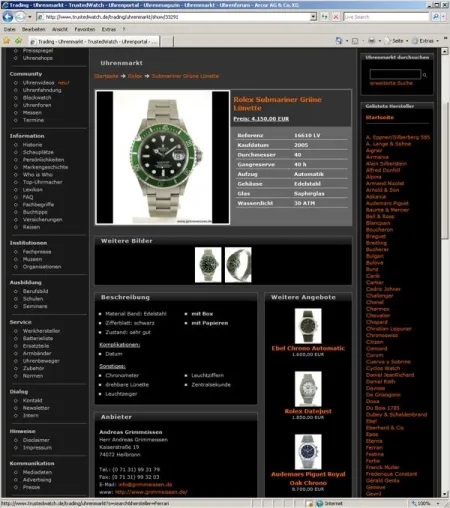View the second additional watch thumbnail
Viewport: 450px width, 508px height.
coord(238,265)
